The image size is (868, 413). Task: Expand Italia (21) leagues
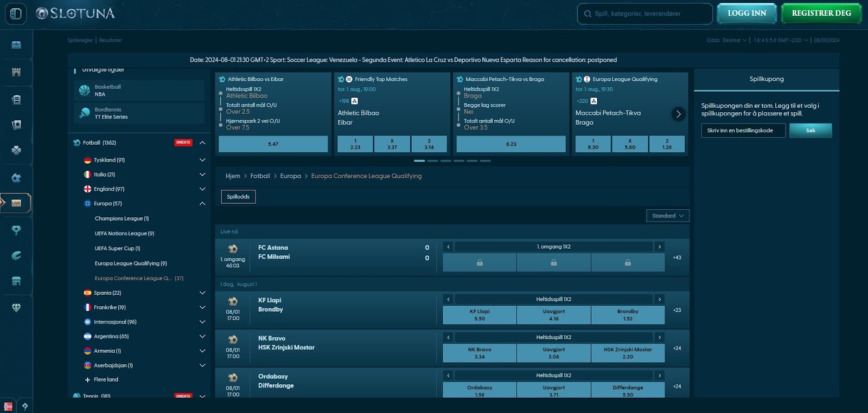202,175
